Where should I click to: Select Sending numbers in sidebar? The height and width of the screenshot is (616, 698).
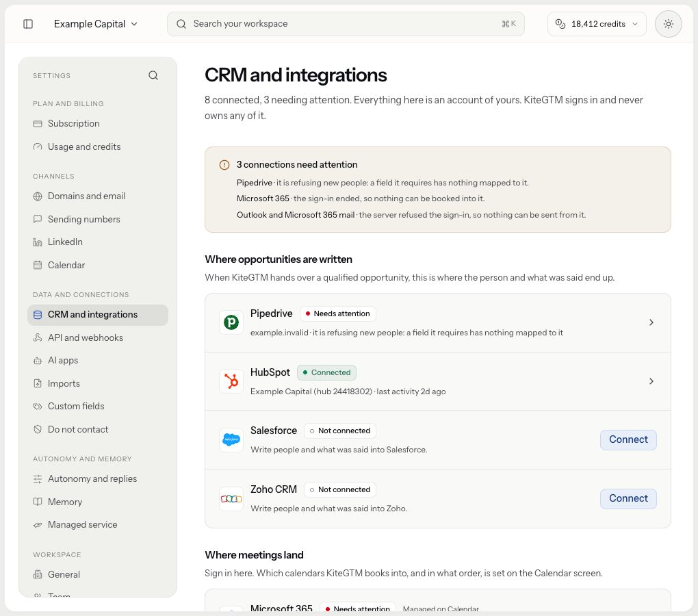[97, 219]
